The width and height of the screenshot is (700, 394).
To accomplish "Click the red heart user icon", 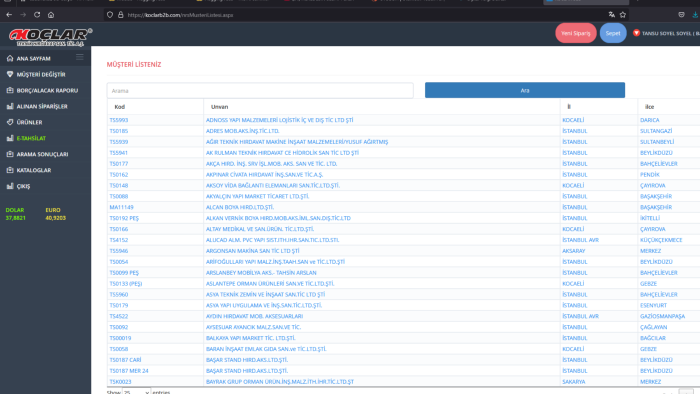I will point(636,33).
